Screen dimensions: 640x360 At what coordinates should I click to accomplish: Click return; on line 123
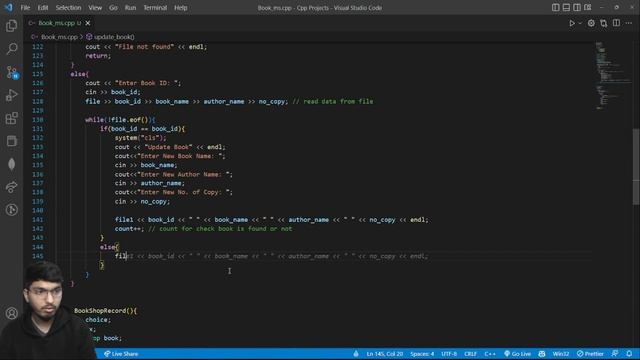point(98,56)
